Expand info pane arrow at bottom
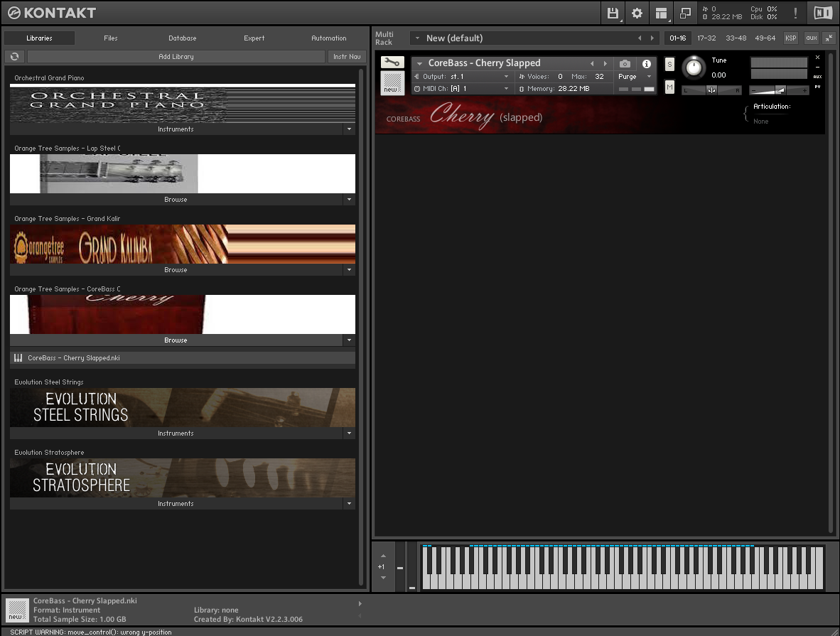The width and height of the screenshot is (840, 636). [360, 604]
